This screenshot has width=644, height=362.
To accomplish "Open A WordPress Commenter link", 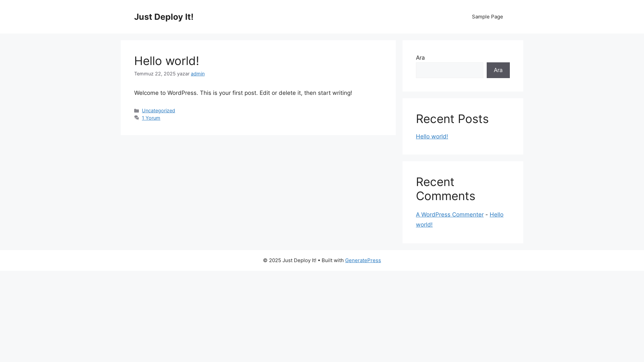I will [x=450, y=215].
